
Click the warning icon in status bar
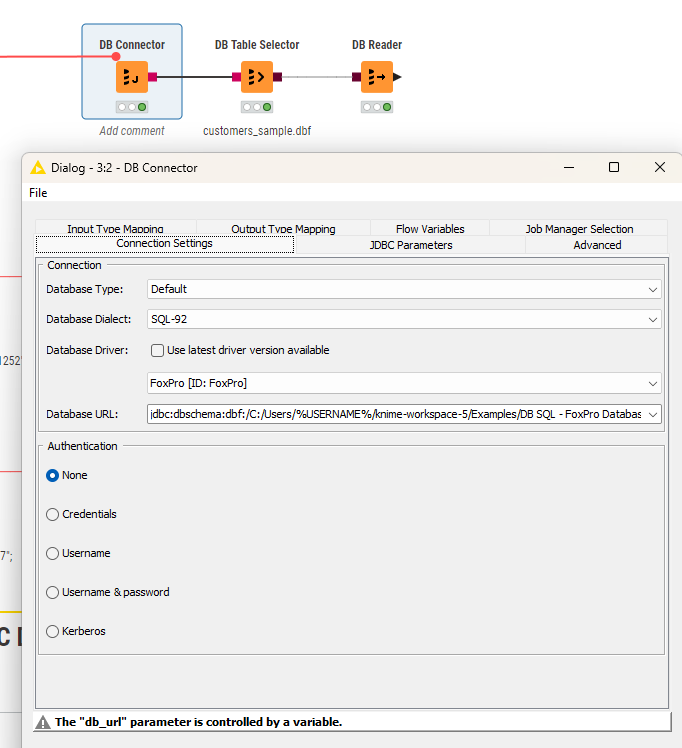point(43,722)
